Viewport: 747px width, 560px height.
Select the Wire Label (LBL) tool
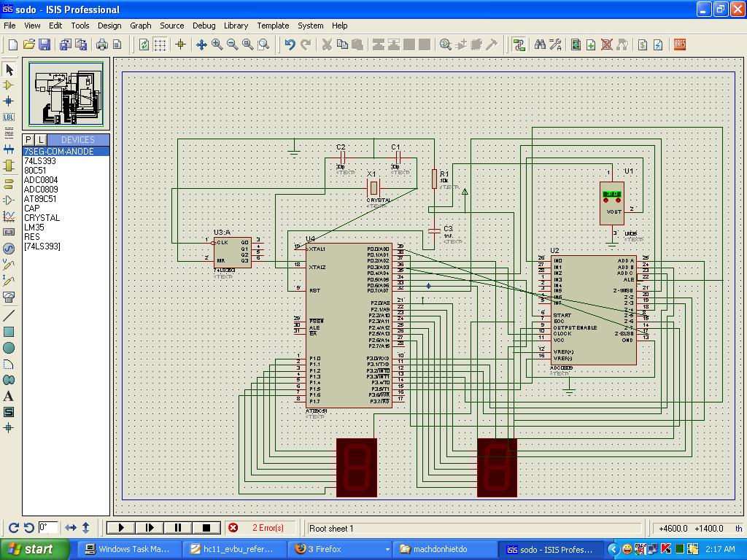(9, 117)
